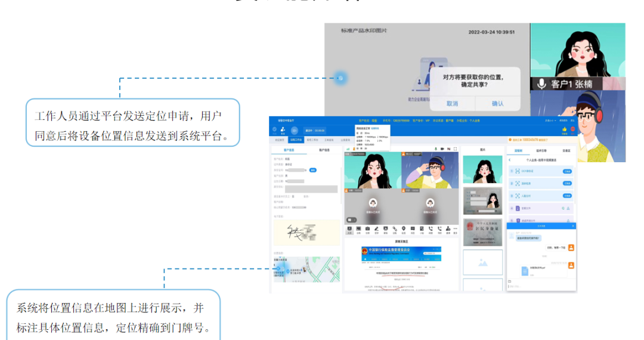Click the green signal strength icon
Viewport: 644px width, 340px height.
click(x=348, y=149)
